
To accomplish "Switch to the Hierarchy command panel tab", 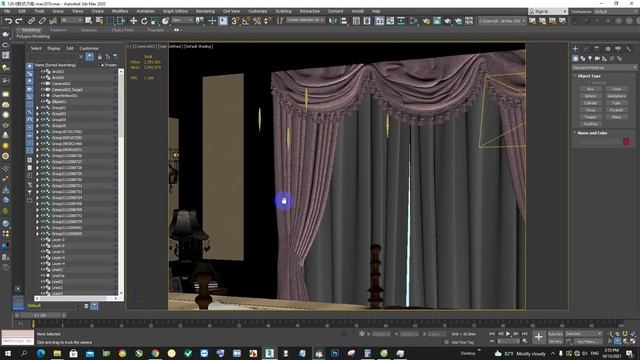I will pos(597,49).
